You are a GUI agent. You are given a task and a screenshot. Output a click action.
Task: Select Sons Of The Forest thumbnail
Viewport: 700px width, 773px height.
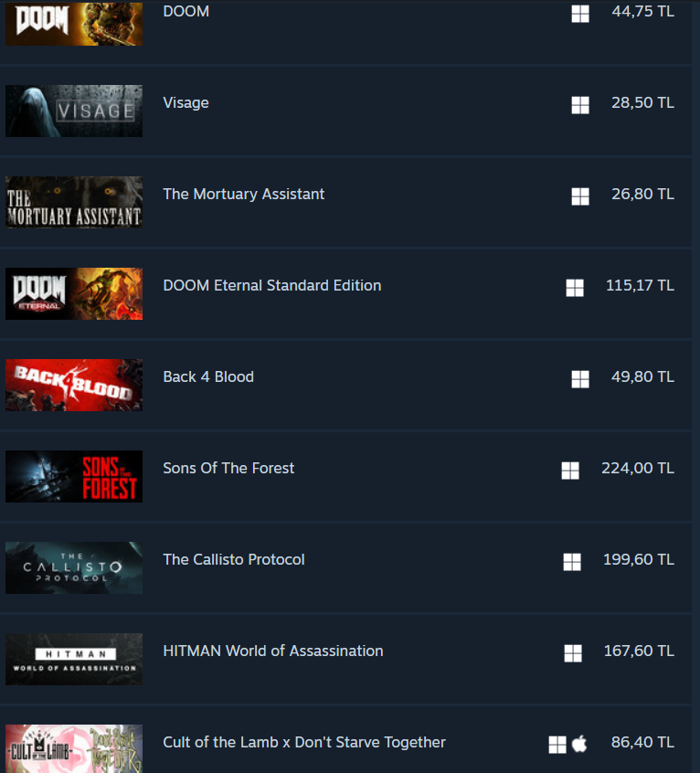point(74,476)
